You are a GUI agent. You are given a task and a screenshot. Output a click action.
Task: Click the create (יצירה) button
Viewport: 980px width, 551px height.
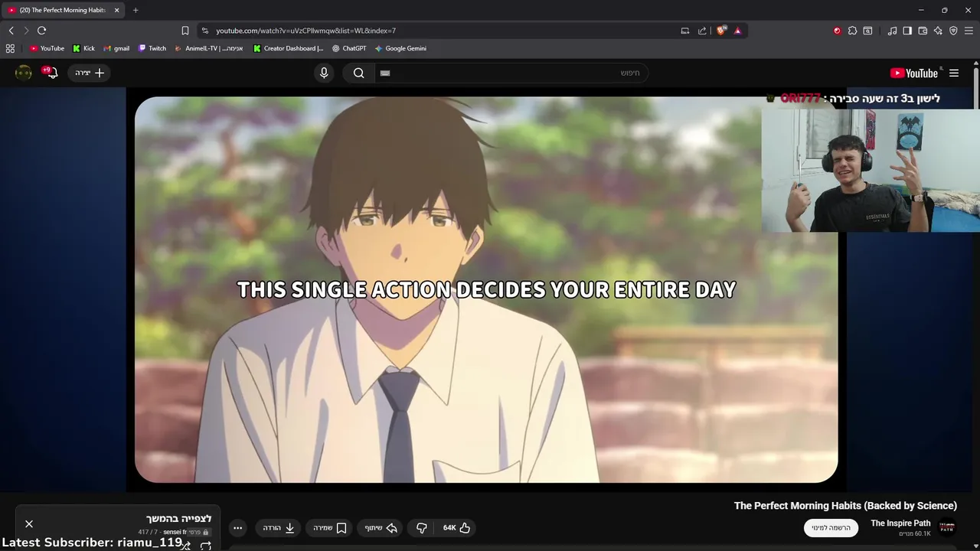pyautogui.click(x=90, y=73)
